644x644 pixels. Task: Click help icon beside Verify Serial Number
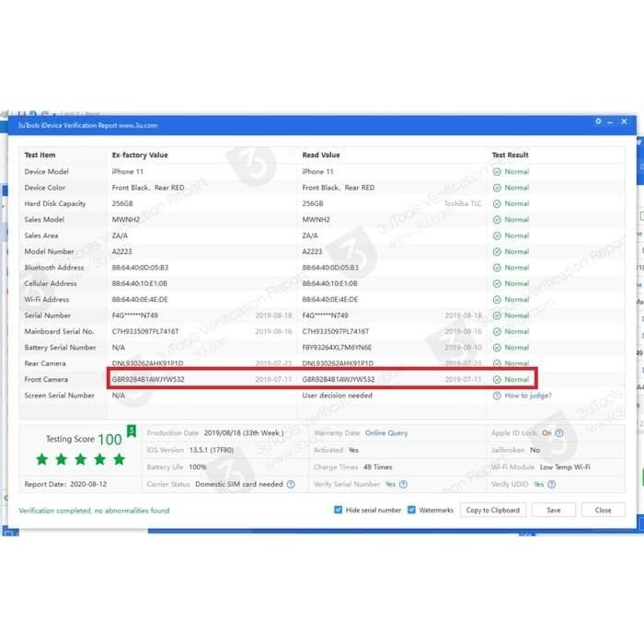403,484
